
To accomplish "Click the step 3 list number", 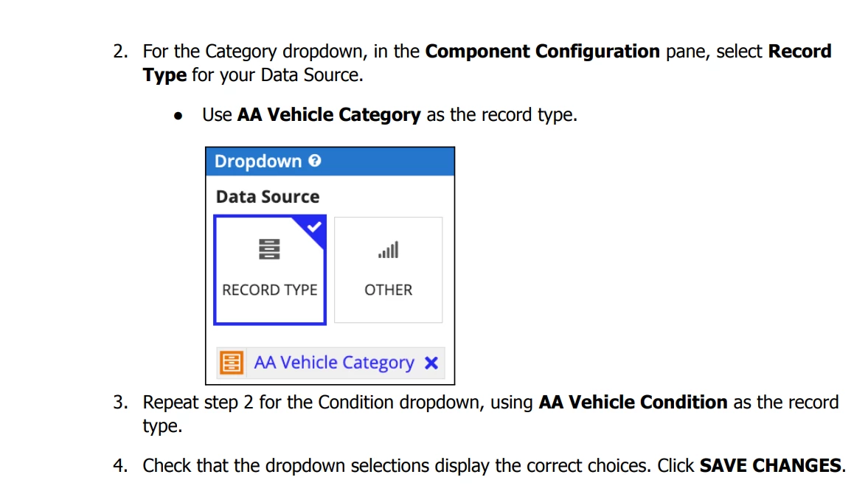I will click(x=121, y=402).
